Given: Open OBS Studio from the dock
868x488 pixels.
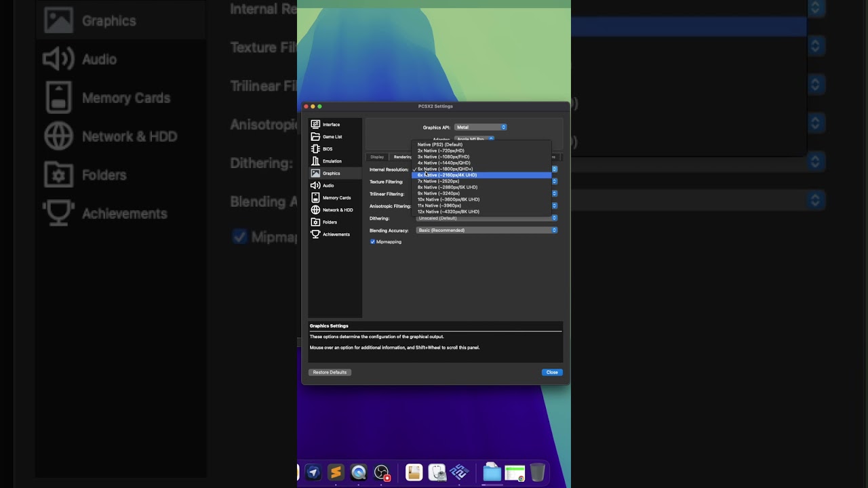Looking at the screenshot, I should pos(382,472).
